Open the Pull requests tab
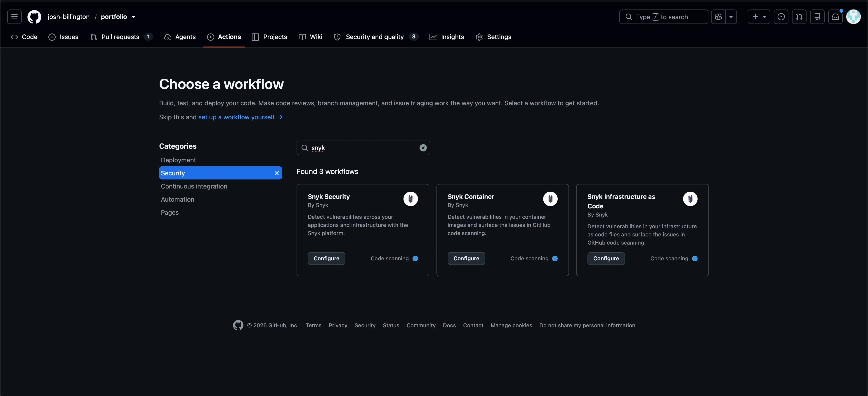 pyautogui.click(x=121, y=37)
